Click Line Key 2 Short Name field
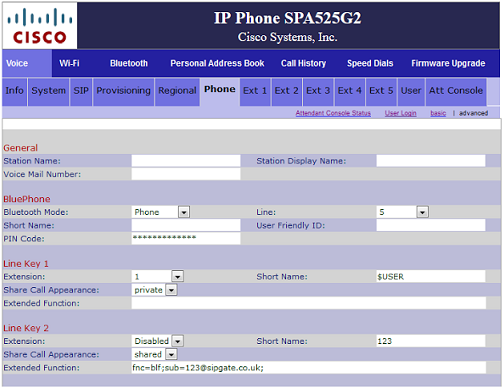Image resolution: width=504 pixels, height=388 pixels. tap(431, 341)
